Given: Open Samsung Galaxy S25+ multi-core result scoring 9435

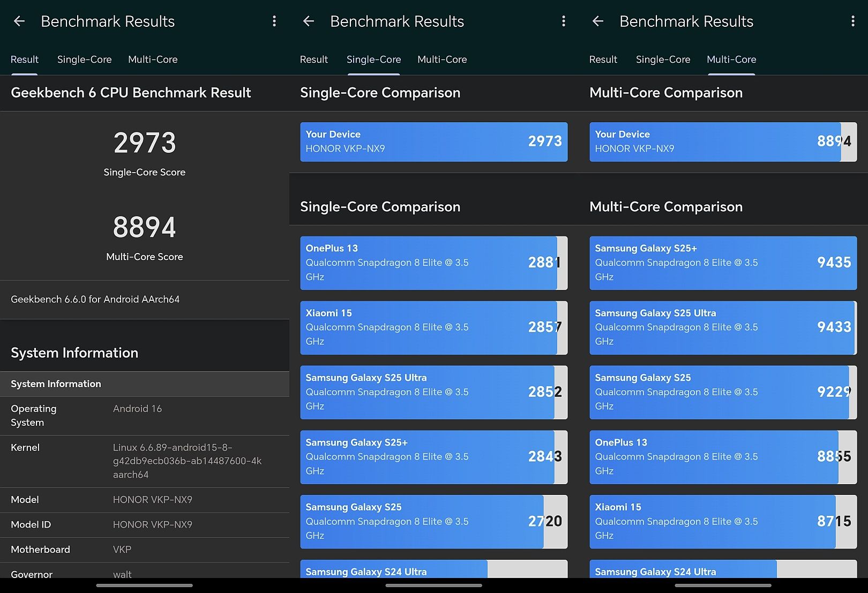Looking at the screenshot, I should 723,263.
